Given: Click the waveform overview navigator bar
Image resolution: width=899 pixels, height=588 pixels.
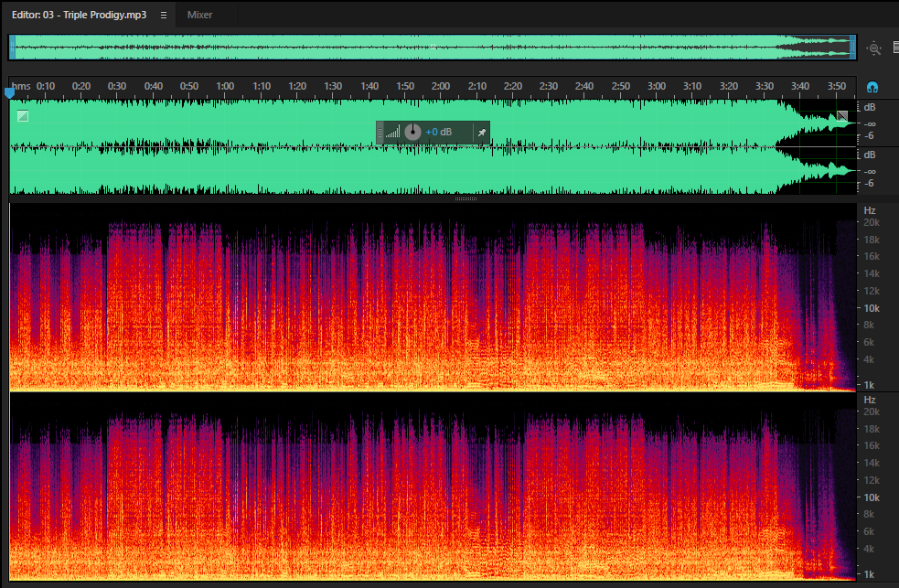Looking at the screenshot, I should pos(433,47).
